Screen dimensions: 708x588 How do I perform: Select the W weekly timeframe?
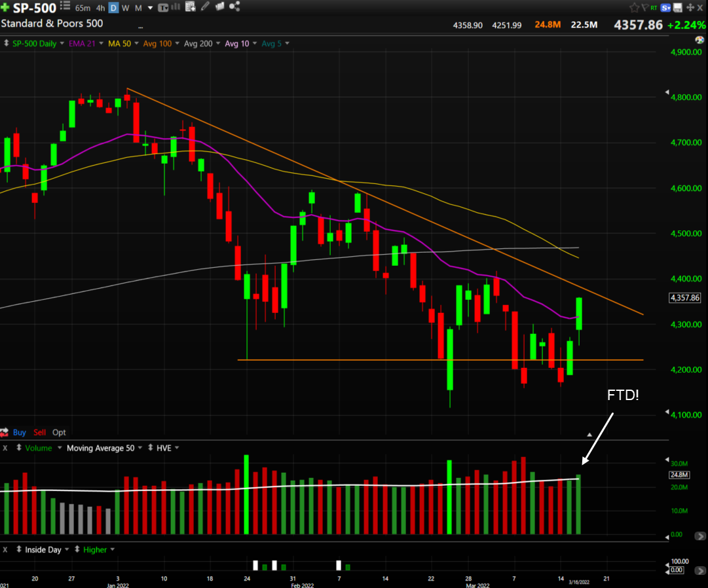(126, 8)
